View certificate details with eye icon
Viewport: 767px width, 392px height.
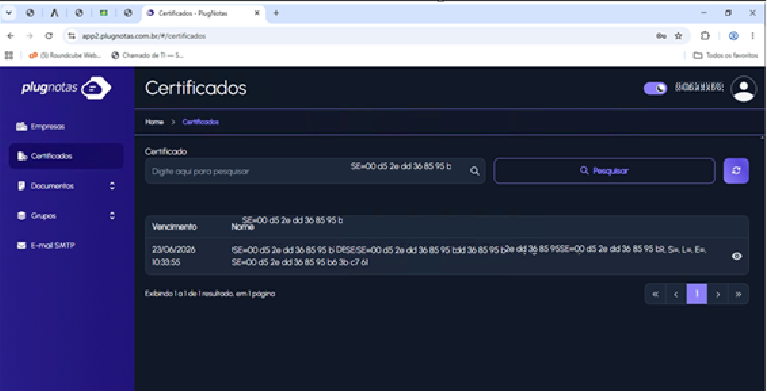(737, 256)
